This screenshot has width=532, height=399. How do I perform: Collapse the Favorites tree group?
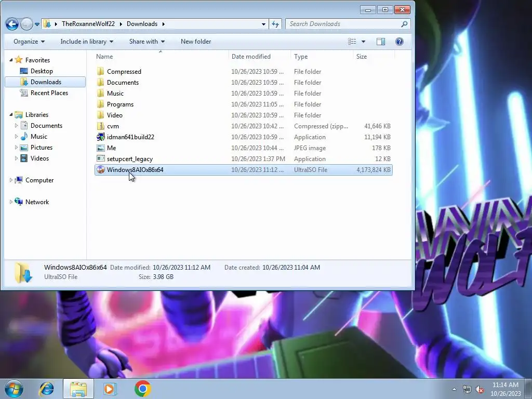click(x=11, y=60)
